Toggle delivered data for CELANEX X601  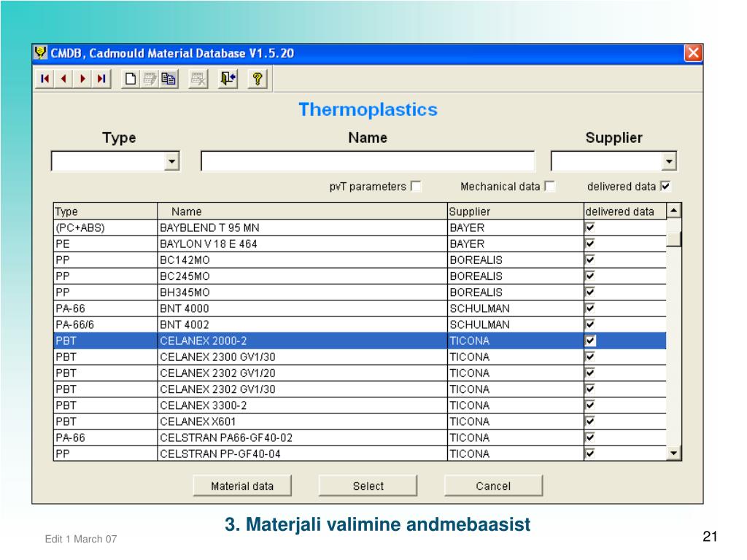click(x=589, y=421)
